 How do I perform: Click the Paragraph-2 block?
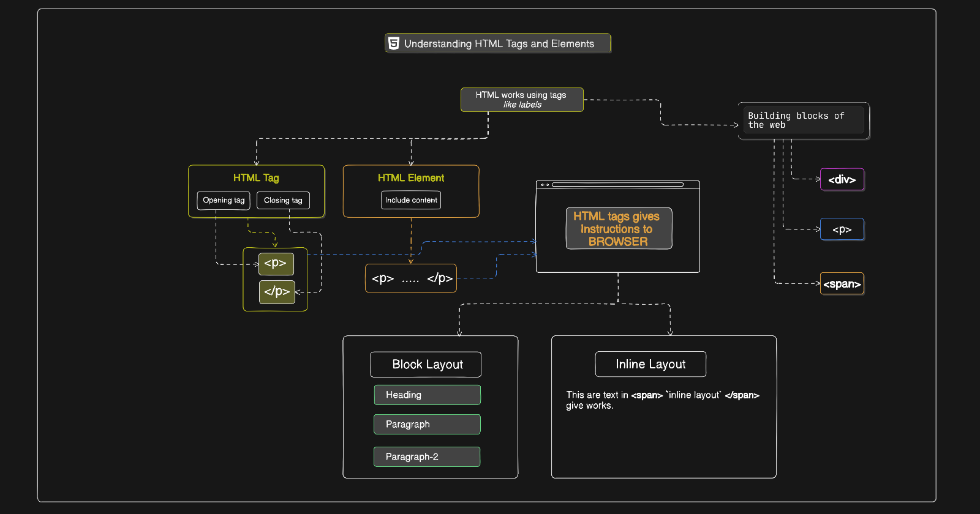(427, 456)
